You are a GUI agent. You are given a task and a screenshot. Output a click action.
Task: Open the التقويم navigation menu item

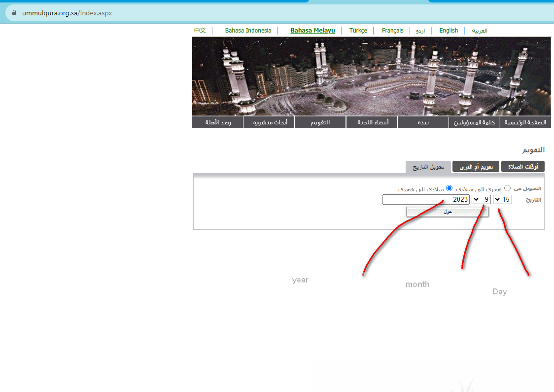(x=320, y=122)
